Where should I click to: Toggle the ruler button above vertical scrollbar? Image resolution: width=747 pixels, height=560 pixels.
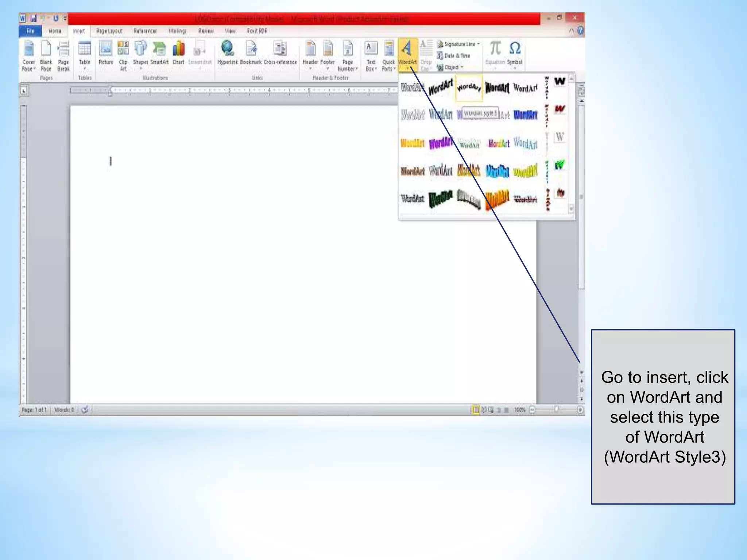581,91
